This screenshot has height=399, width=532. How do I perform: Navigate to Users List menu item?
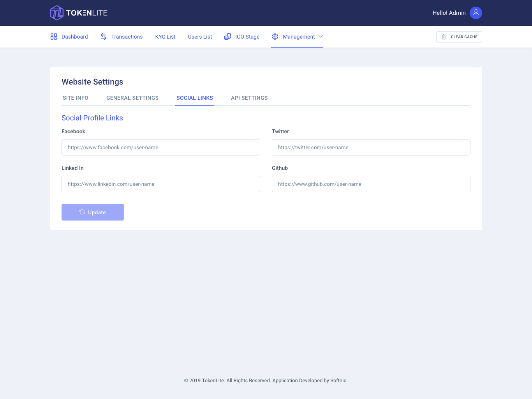coord(200,36)
